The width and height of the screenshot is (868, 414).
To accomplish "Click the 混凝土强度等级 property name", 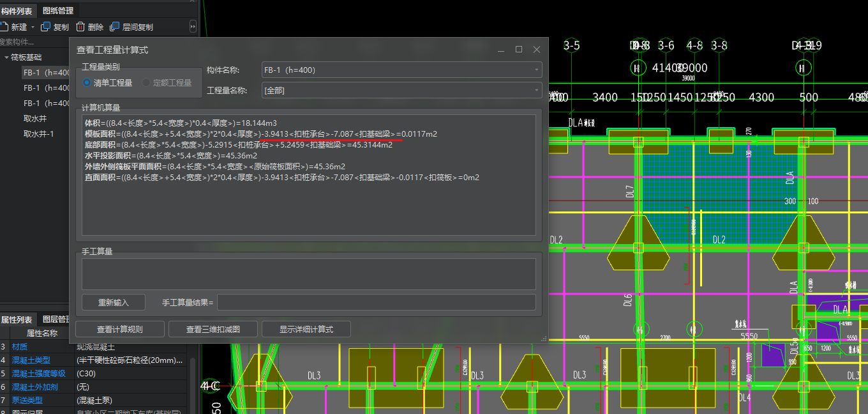I will coord(38,374).
